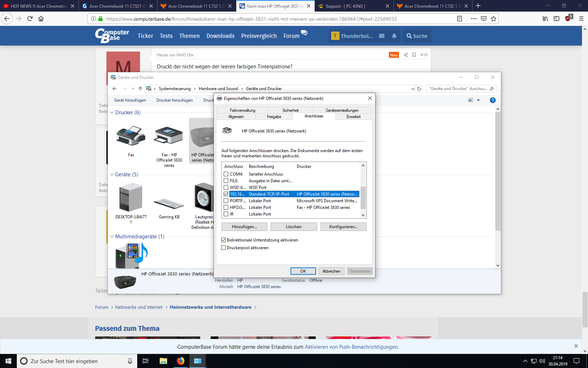Bookmark this page with the star icon

tap(493, 19)
